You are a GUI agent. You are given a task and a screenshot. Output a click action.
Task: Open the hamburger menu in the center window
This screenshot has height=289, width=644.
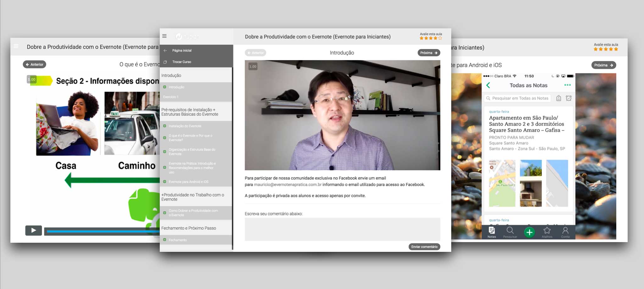pyautogui.click(x=164, y=36)
